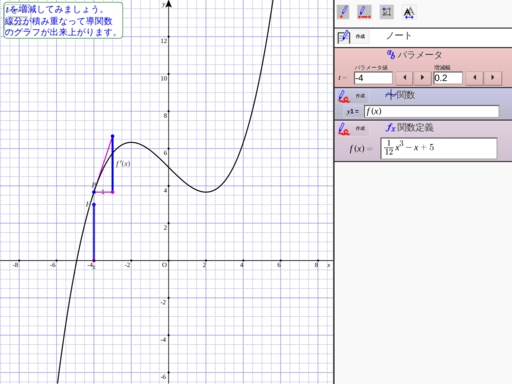Click the grid coordinate tool icon
The height and width of the screenshot is (384, 512).
click(x=387, y=12)
